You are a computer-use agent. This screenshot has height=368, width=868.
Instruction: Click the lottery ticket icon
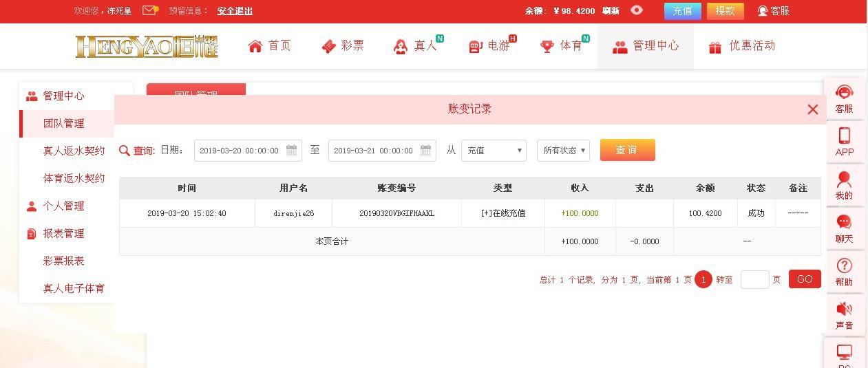pyautogui.click(x=328, y=46)
